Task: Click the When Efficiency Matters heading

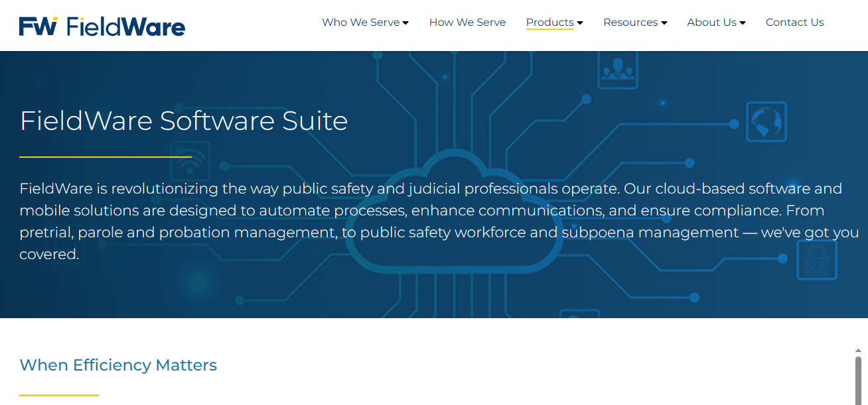Action: pos(118,365)
